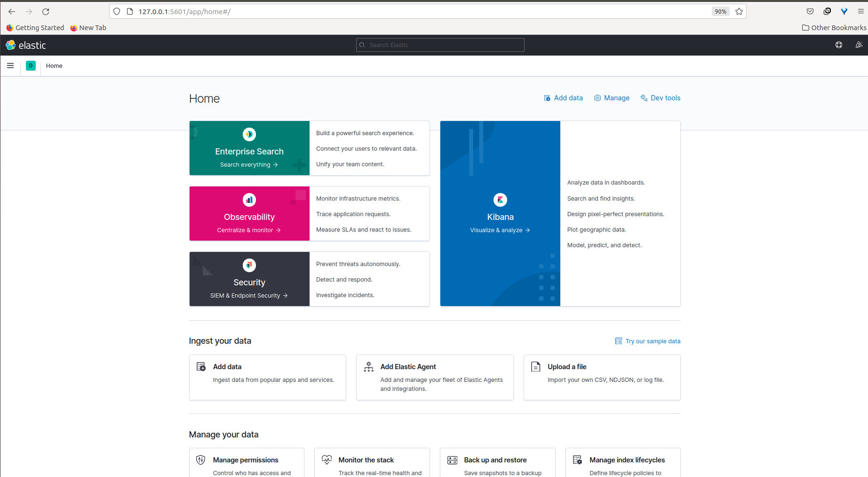Image resolution: width=868 pixels, height=477 pixels.
Task: Open the Monitor the stack card
Action: 372,462
